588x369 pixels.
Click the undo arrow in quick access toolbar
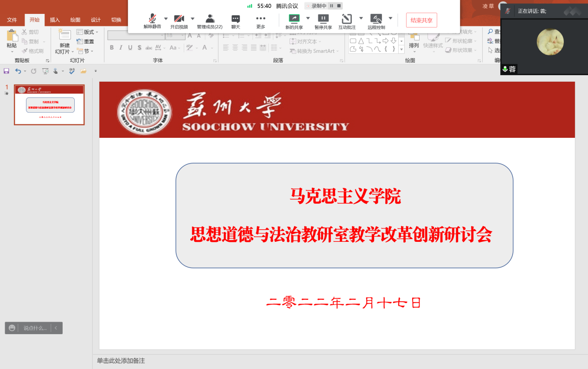click(x=18, y=71)
